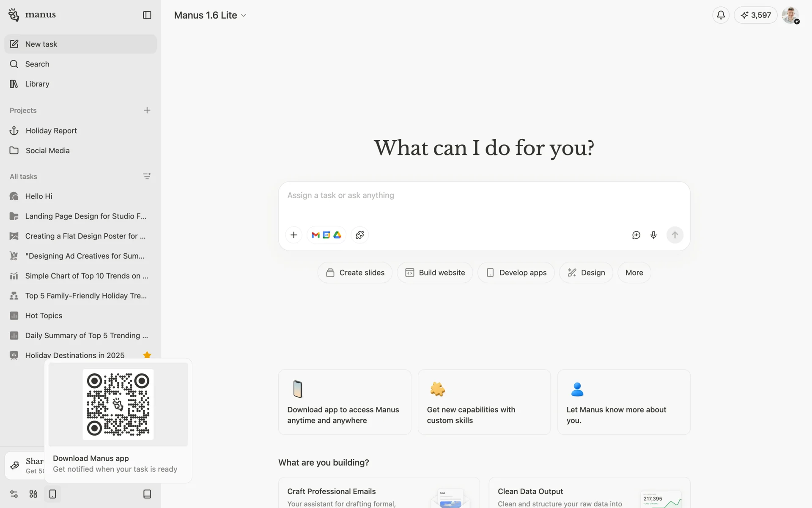Image resolution: width=812 pixels, height=508 pixels.
Task: Click the plus attachment button
Action: pos(294,235)
